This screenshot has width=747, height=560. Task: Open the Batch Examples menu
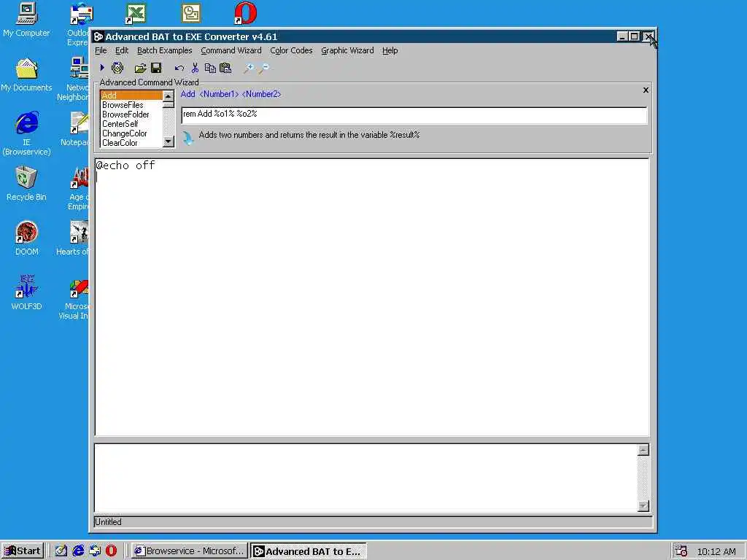pos(164,50)
